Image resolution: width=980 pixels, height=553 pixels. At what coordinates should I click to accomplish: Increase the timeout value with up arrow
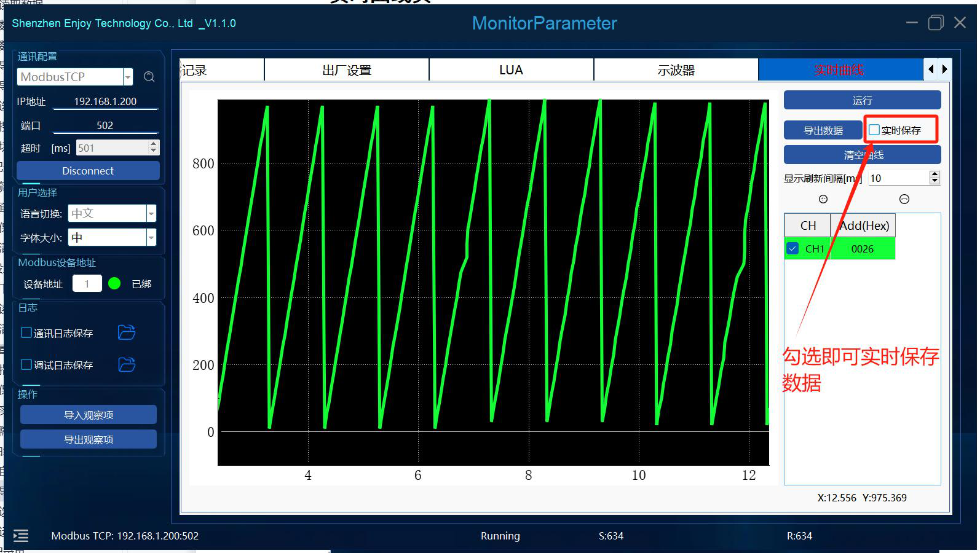click(154, 144)
